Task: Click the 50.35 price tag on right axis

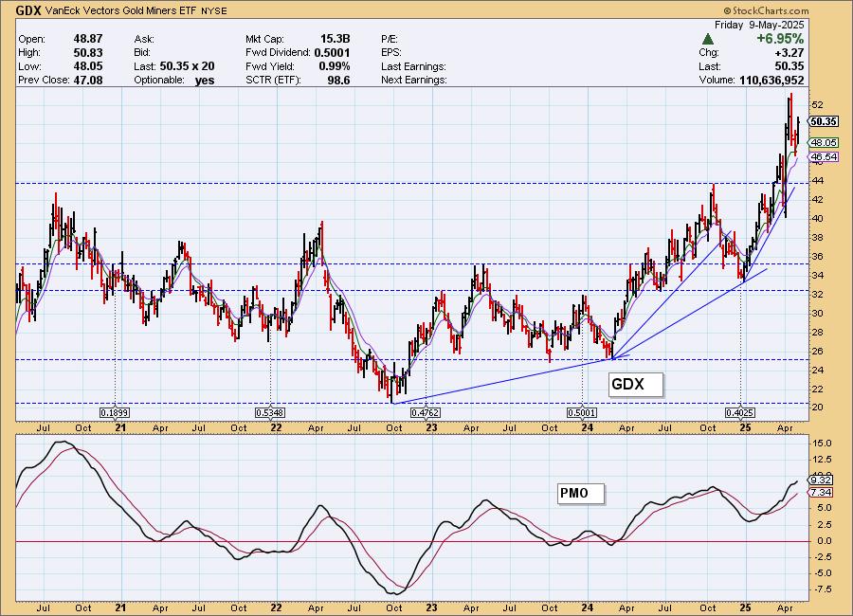Action: pyautogui.click(x=824, y=121)
